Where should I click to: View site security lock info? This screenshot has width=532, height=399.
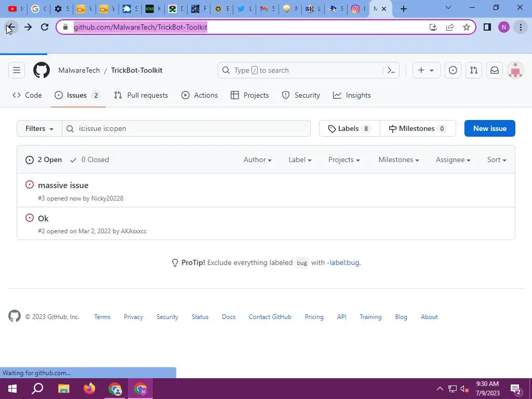pyautogui.click(x=65, y=27)
